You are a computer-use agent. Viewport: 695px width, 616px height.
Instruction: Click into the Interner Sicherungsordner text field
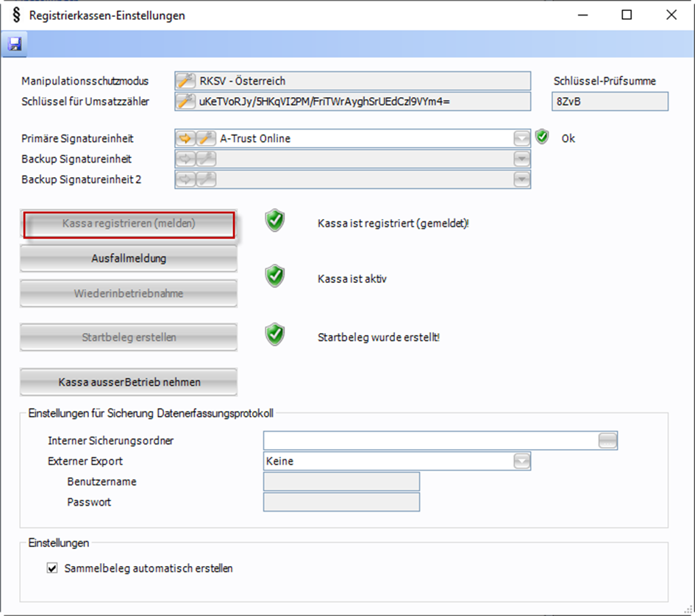[430, 440]
